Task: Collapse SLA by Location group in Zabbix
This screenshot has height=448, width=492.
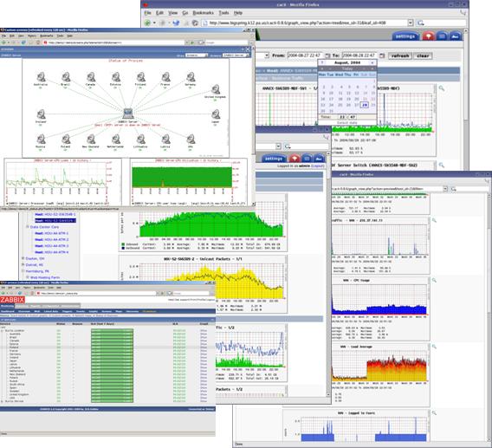Action: [x=3, y=331]
